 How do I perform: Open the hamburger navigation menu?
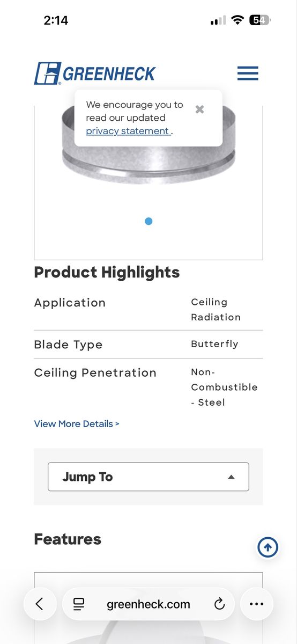click(248, 74)
